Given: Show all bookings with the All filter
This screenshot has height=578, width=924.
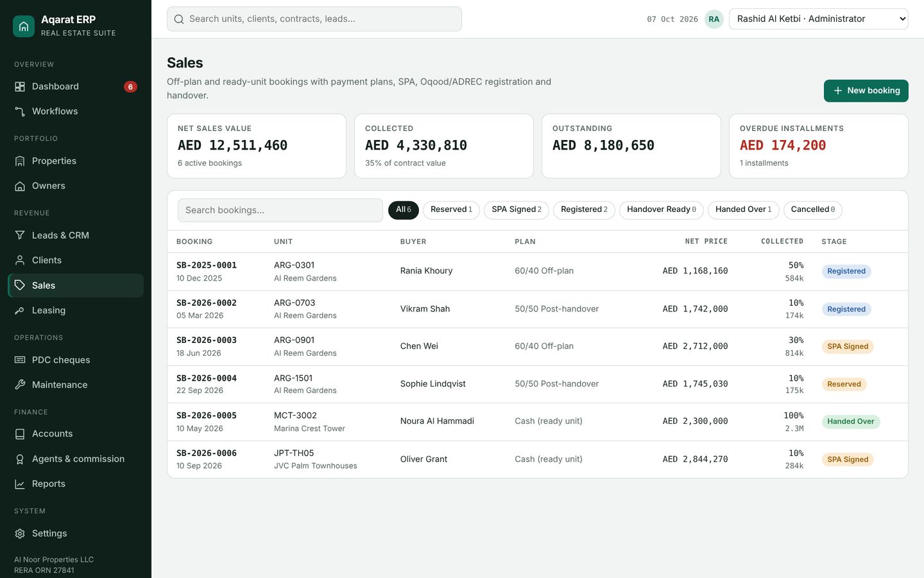Looking at the screenshot, I should pos(404,210).
